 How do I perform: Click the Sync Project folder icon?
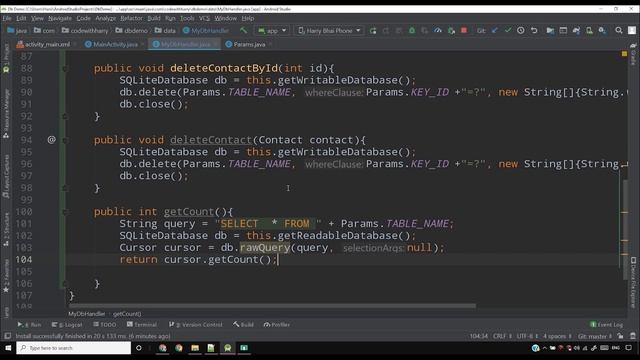pyautogui.click(x=550, y=31)
